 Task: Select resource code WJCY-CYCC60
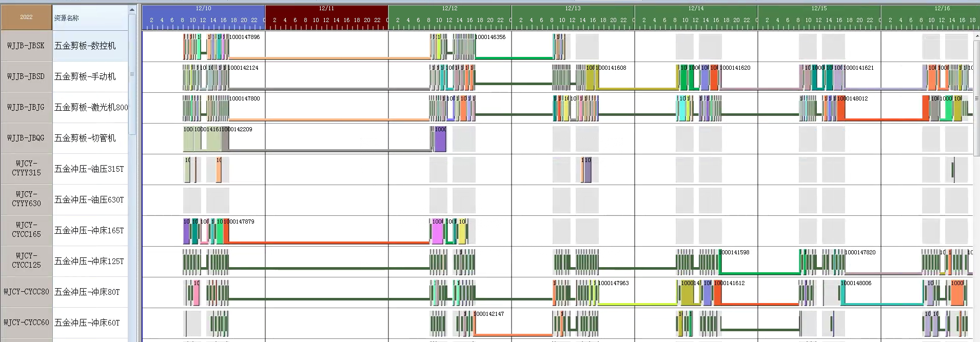[26, 323]
